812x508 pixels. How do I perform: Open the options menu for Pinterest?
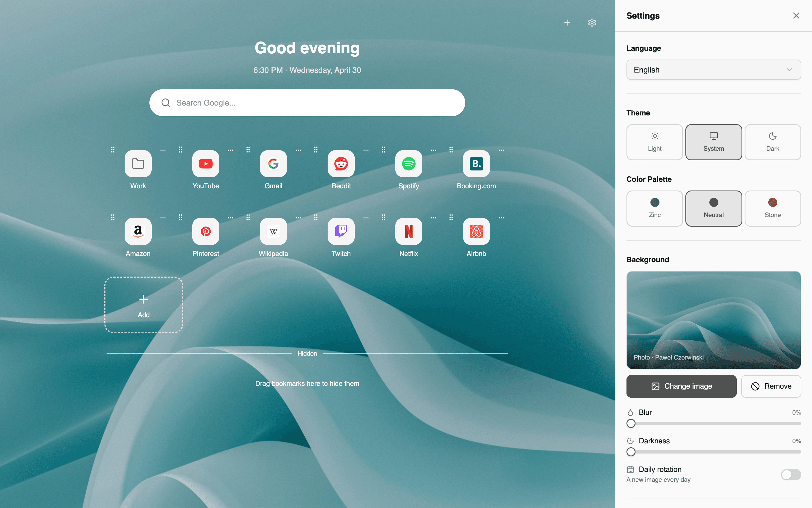pyautogui.click(x=231, y=218)
